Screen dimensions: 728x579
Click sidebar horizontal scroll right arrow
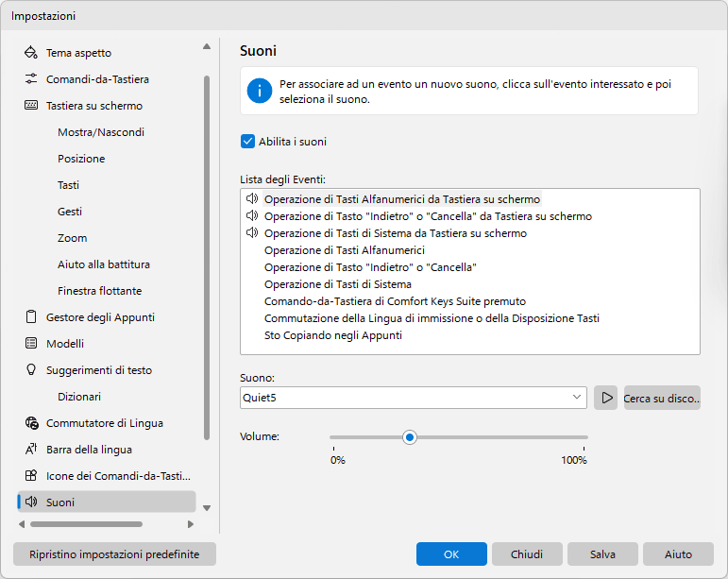(x=191, y=524)
